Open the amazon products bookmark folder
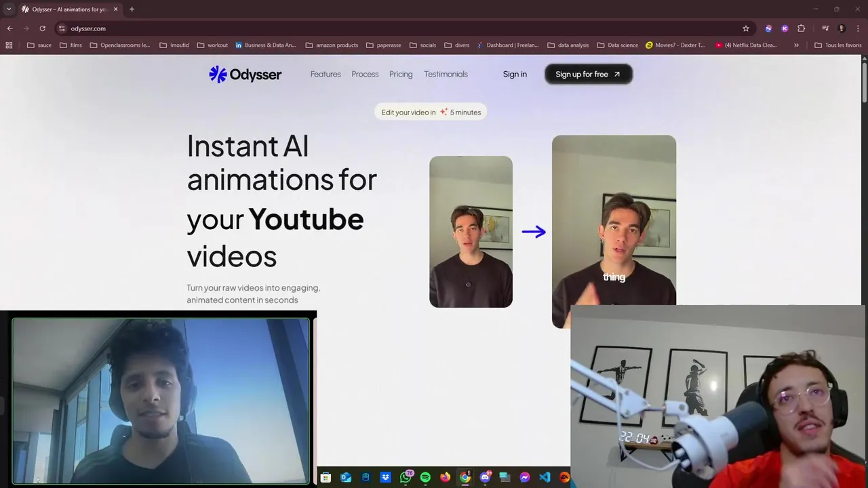Viewport: 868px width, 488px height. tap(332, 45)
